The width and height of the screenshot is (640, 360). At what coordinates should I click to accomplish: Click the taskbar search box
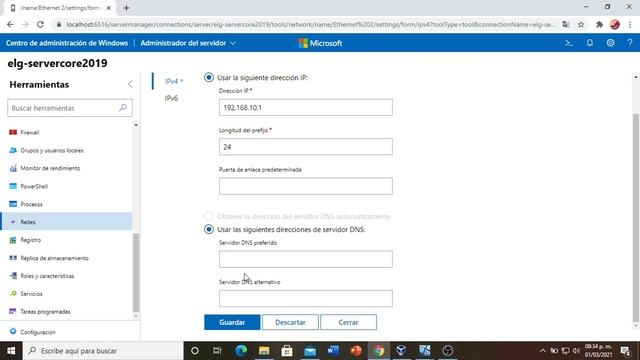[103, 351]
